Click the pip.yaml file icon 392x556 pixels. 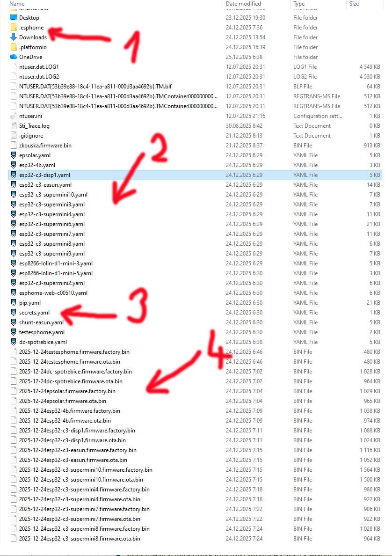point(14,302)
